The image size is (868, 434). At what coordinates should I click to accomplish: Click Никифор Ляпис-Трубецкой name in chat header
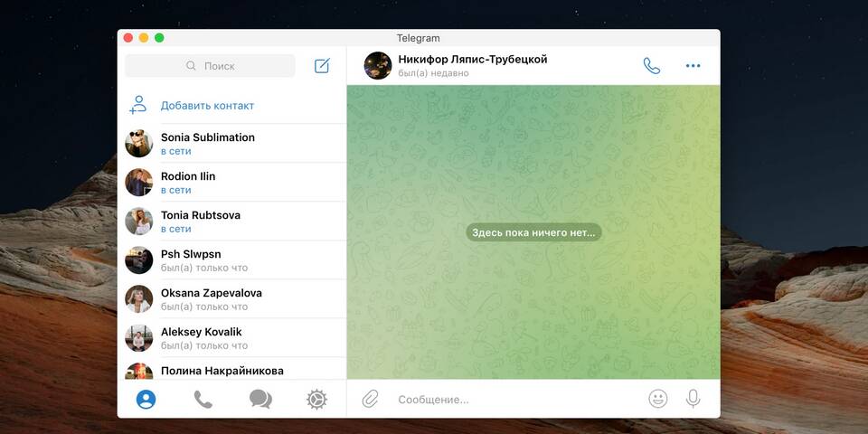tap(472, 60)
